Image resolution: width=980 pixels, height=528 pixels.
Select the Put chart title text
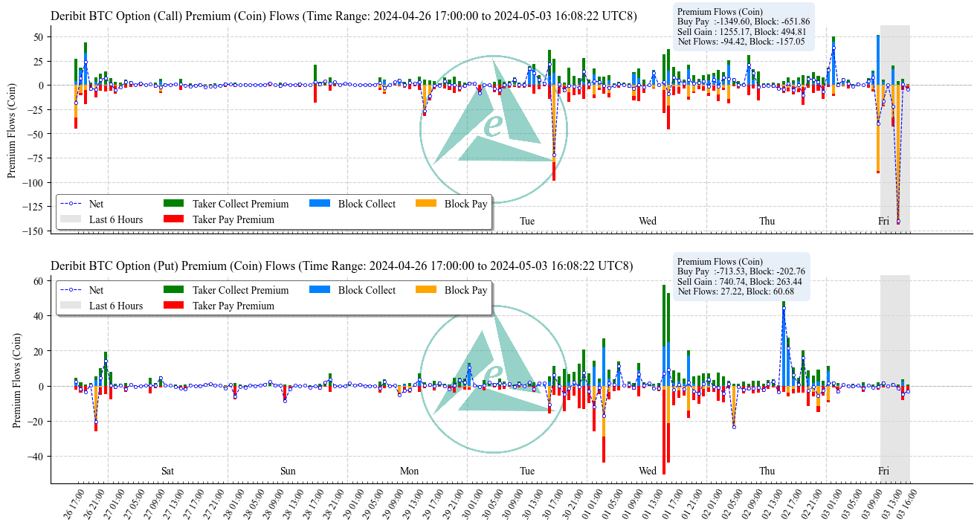(x=342, y=266)
